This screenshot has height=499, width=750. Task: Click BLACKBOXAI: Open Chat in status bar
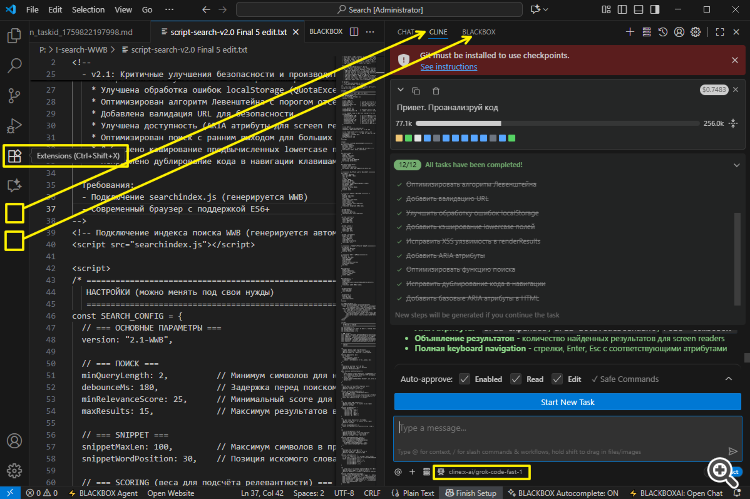pyautogui.click(x=676, y=493)
